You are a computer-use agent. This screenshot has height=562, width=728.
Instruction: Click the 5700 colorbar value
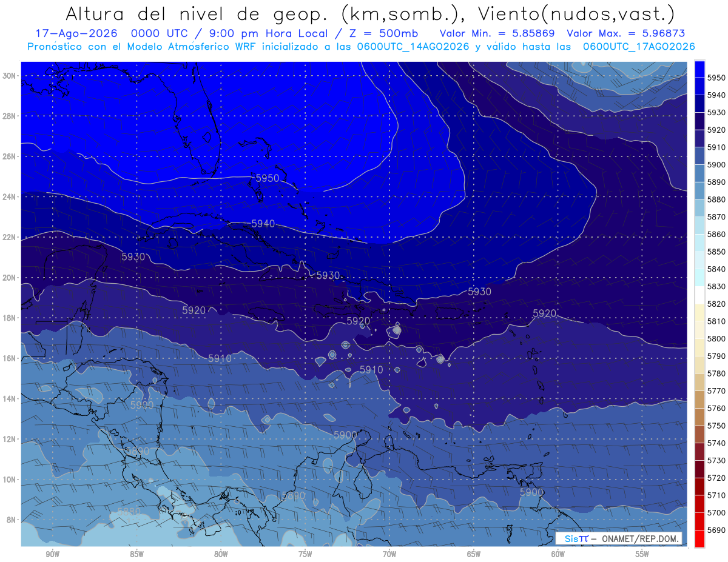point(716,513)
